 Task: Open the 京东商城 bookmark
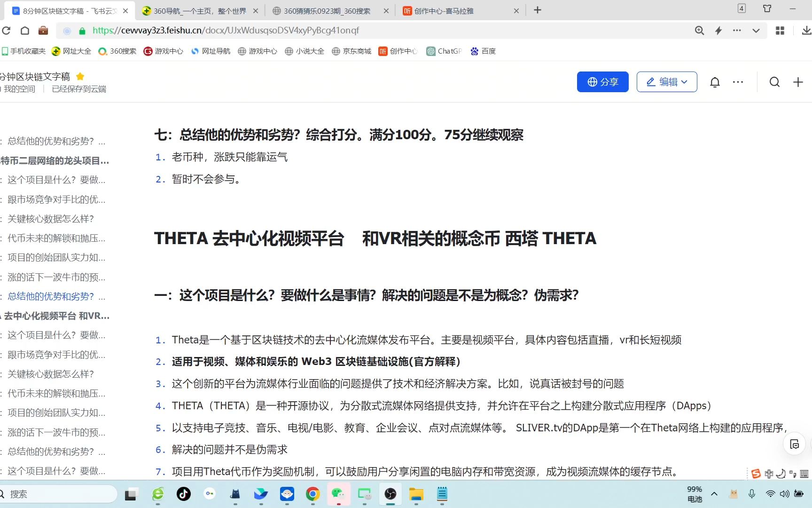point(351,51)
